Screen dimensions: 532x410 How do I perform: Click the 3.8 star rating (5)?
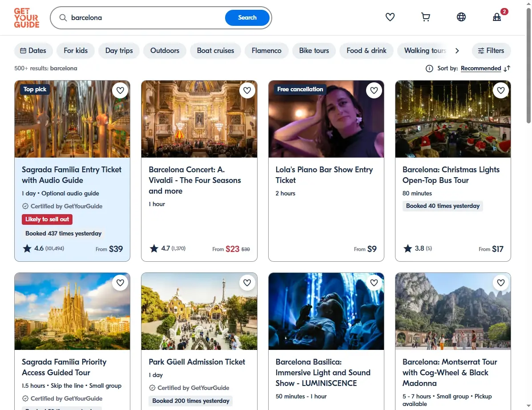418,249
